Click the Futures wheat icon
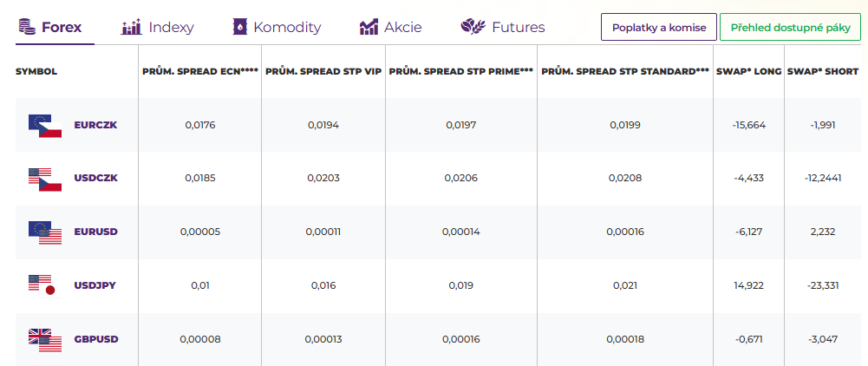 point(473,27)
